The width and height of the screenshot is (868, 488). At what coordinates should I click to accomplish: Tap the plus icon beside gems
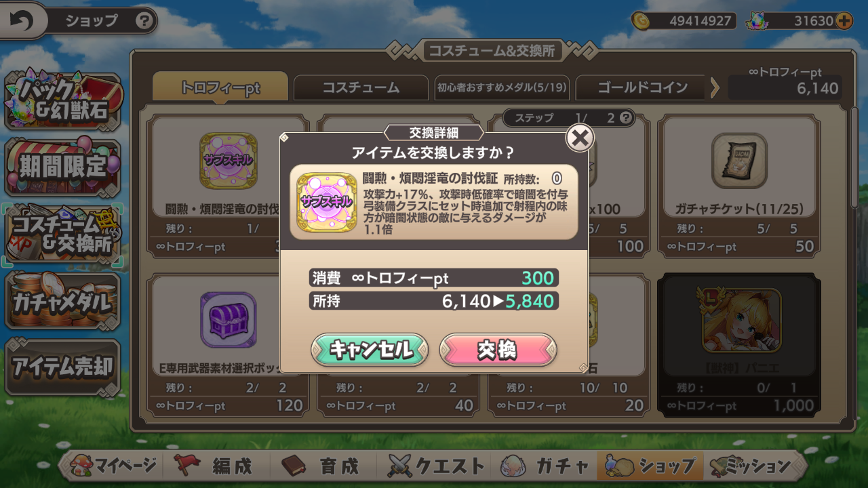(844, 20)
